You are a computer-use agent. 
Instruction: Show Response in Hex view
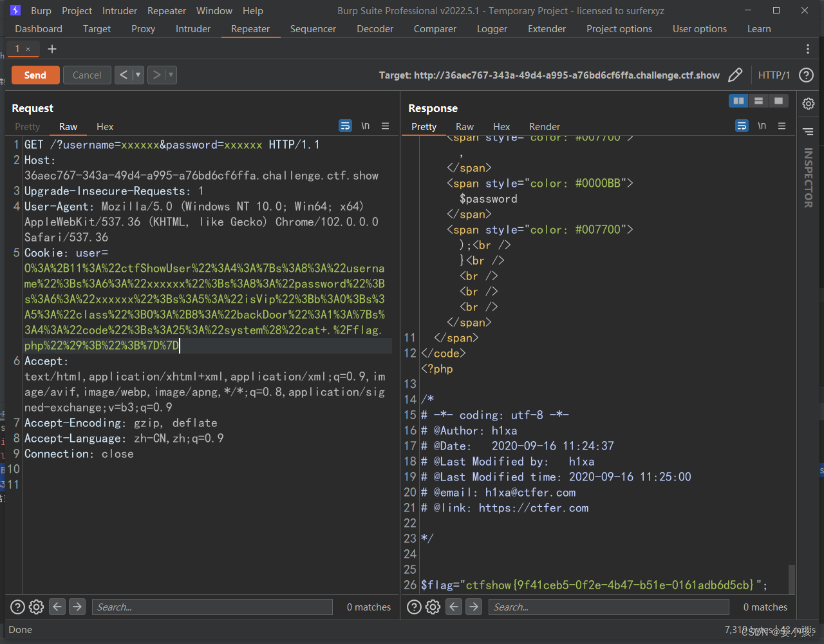(x=501, y=127)
